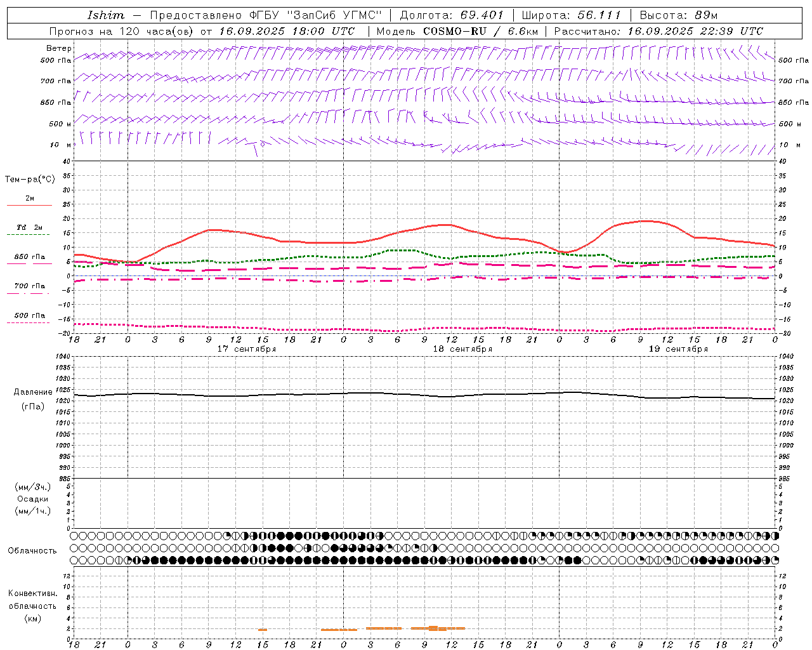Select the Тем-ра(°C) temperature panel label
The width and height of the screenshot is (812, 650).
30,180
